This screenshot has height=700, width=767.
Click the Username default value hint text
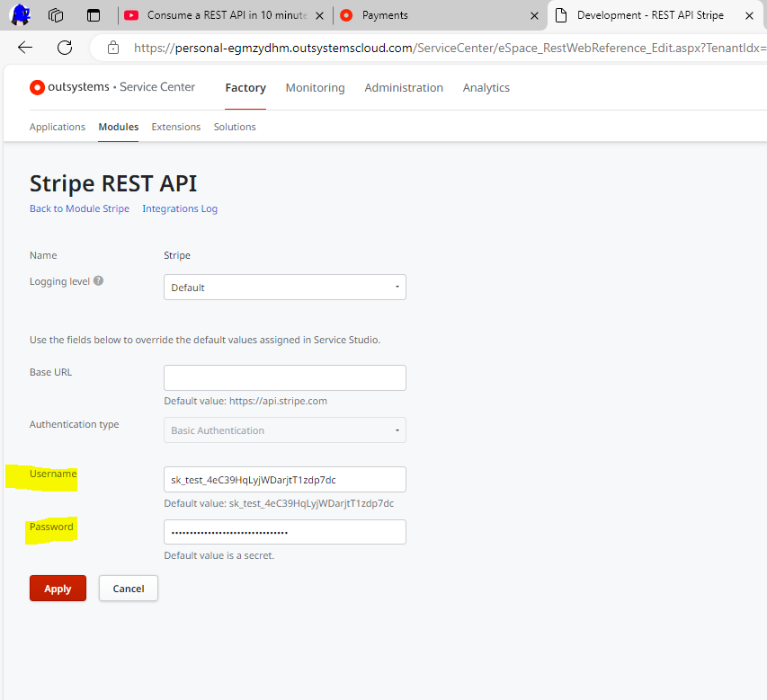pyautogui.click(x=279, y=503)
